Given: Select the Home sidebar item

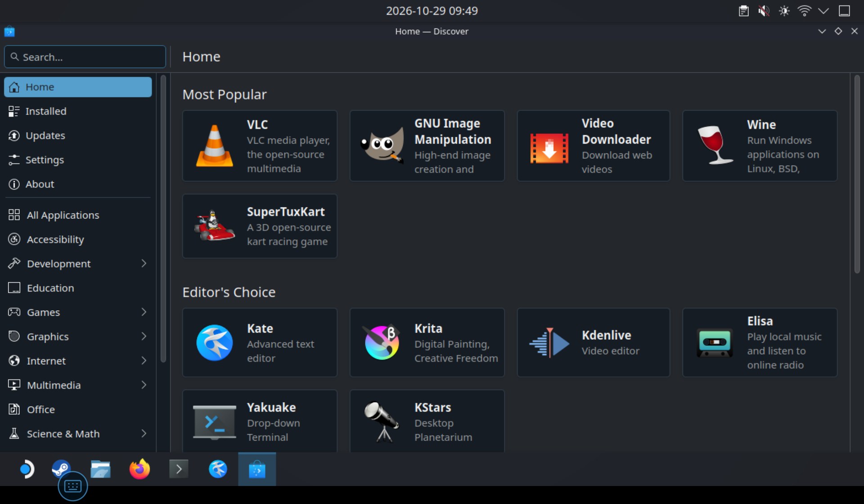Looking at the screenshot, I should coord(77,87).
